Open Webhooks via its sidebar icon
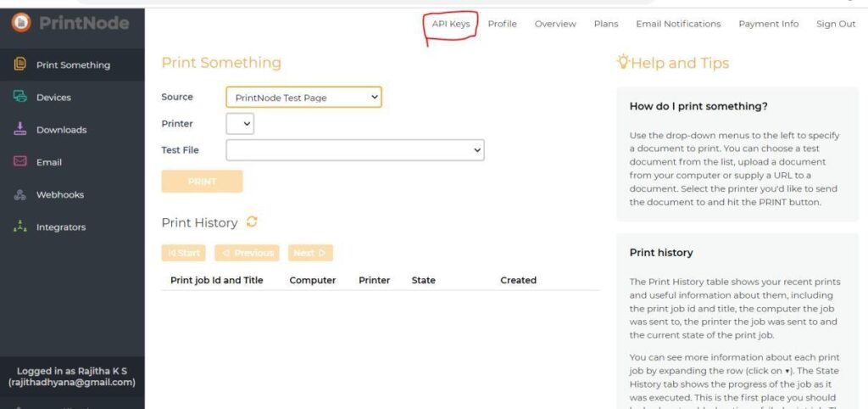 coord(19,194)
